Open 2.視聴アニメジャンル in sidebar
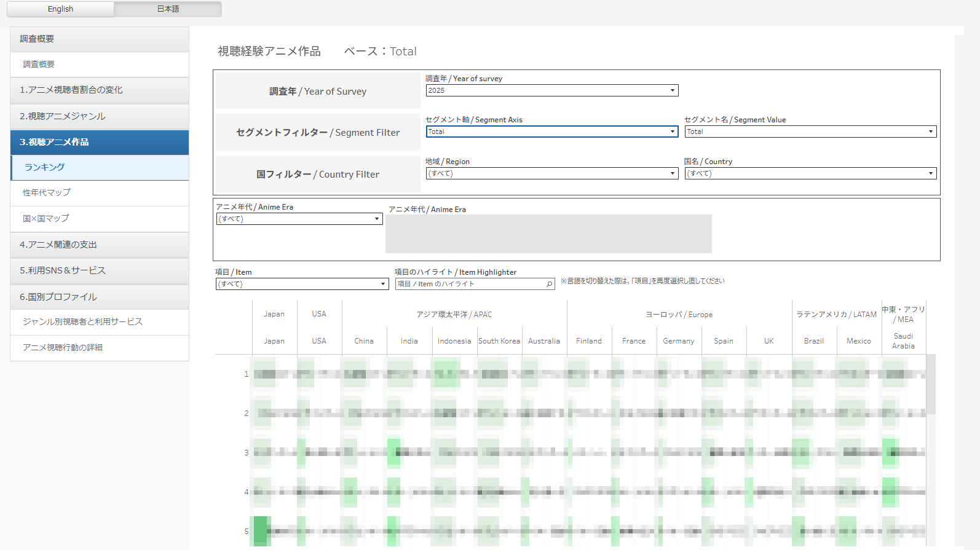The height and width of the screenshot is (550, 980). pos(100,116)
